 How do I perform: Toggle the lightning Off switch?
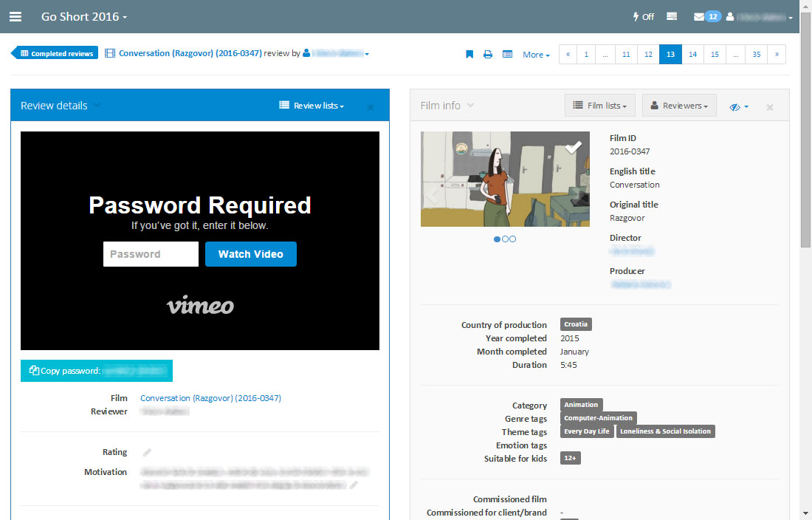[x=644, y=16]
